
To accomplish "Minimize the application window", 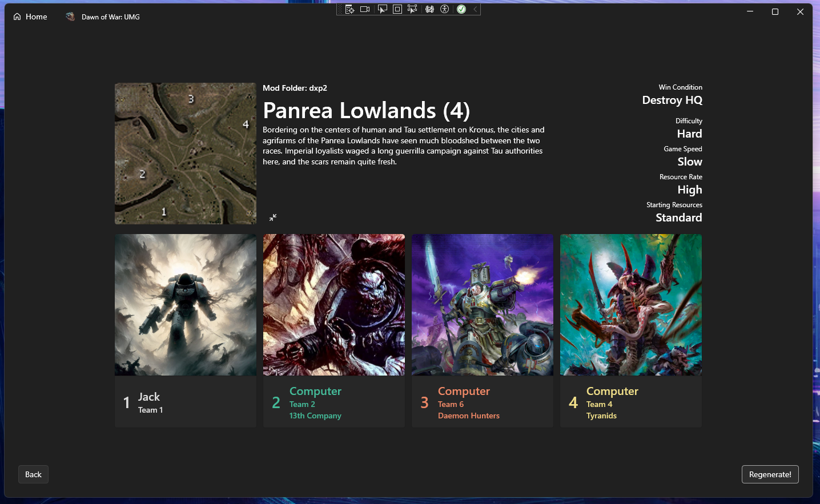I will [x=750, y=11].
